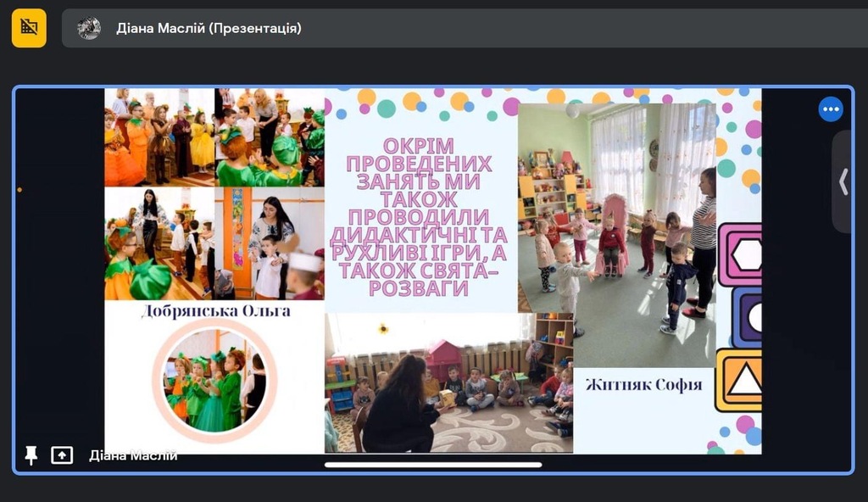The image size is (868, 502).
Task: Click the white horizontal bar at slide bottom
Action: pos(433,465)
